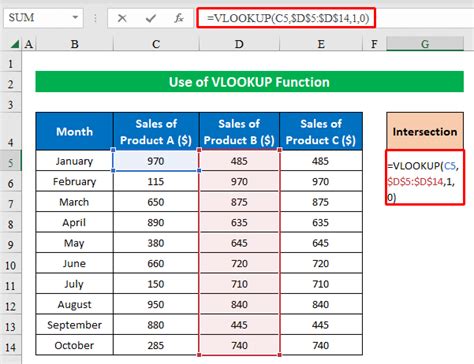The height and width of the screenshot is (364, 474).
Task: Click Product A value 950 for August
Action: pyautogui.click(x=156, y=304)
